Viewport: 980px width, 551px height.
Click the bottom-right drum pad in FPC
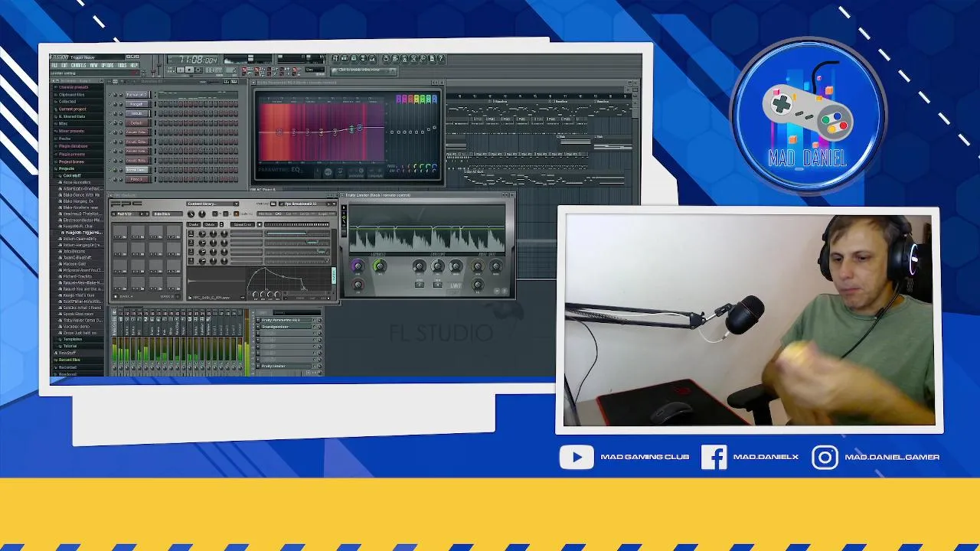[x=174, y=283]
